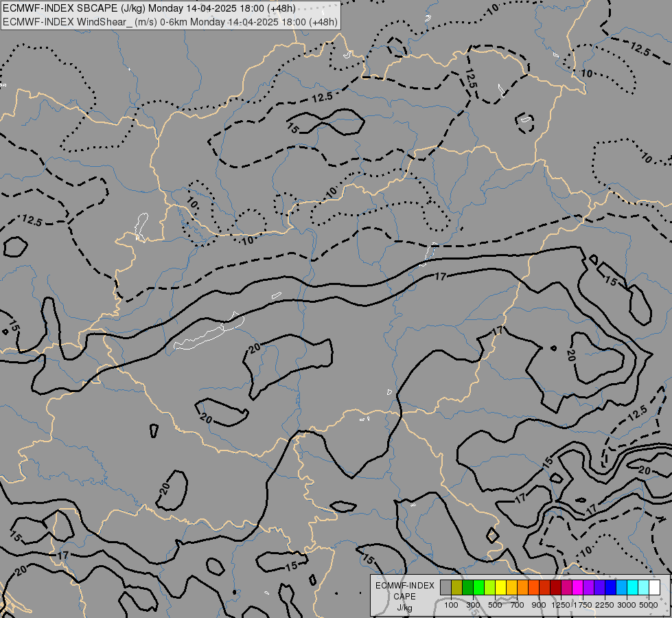
Task: Select the lime yellow-green legend swatch
Action: [x=490, y=588]
